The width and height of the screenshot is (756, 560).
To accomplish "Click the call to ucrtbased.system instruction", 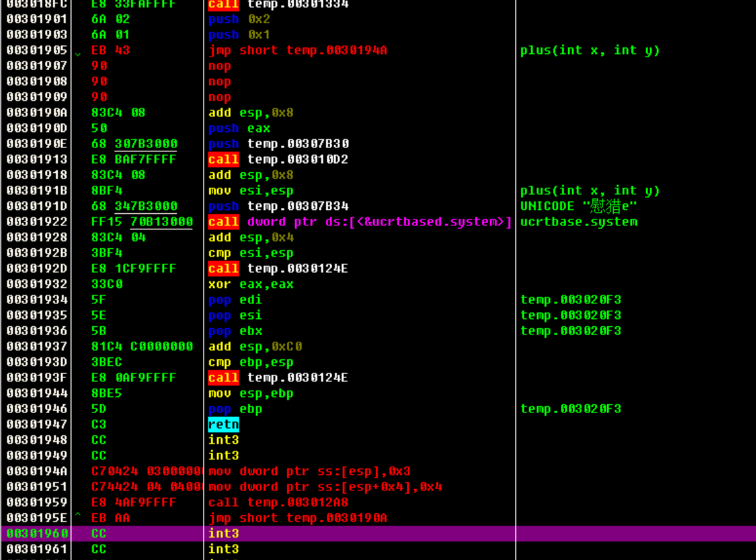I will tap(359, 222).
